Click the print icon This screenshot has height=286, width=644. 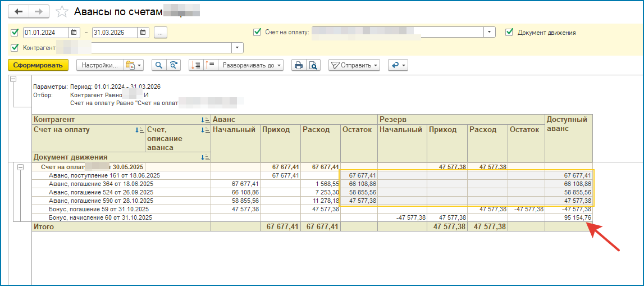(299, 65)
